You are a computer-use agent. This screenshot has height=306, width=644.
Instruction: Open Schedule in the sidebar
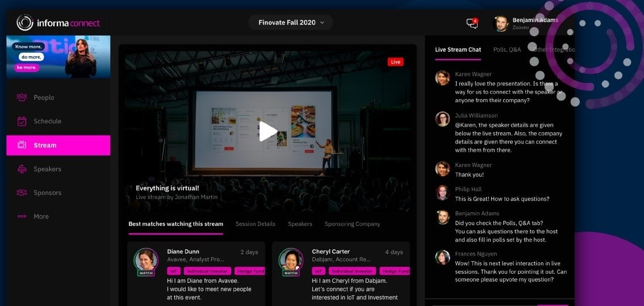[x=58, y=121]
